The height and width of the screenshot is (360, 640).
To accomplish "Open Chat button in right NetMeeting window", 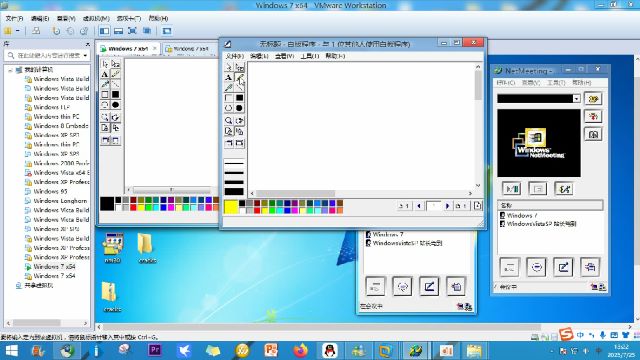I will 536,267.
